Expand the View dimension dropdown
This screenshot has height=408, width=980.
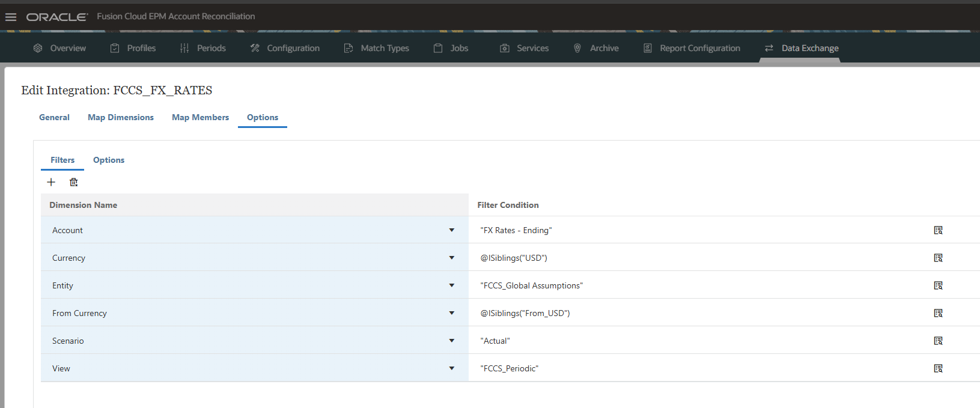pyautogui.click(x=452, y=368)
